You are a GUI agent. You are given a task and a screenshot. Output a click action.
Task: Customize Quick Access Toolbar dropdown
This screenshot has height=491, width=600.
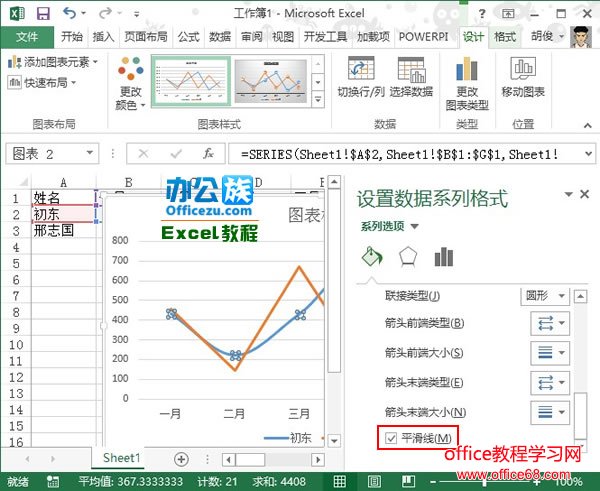(x=136, y=15)
